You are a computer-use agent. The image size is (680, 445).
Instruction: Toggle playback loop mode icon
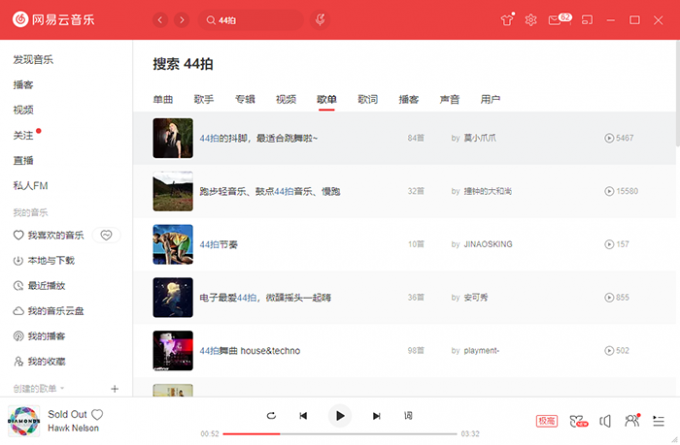pos(271,416)
